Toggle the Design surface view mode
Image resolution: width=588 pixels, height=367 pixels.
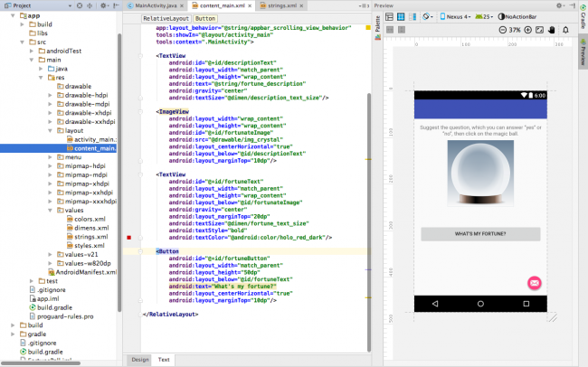tap(391, 17)
